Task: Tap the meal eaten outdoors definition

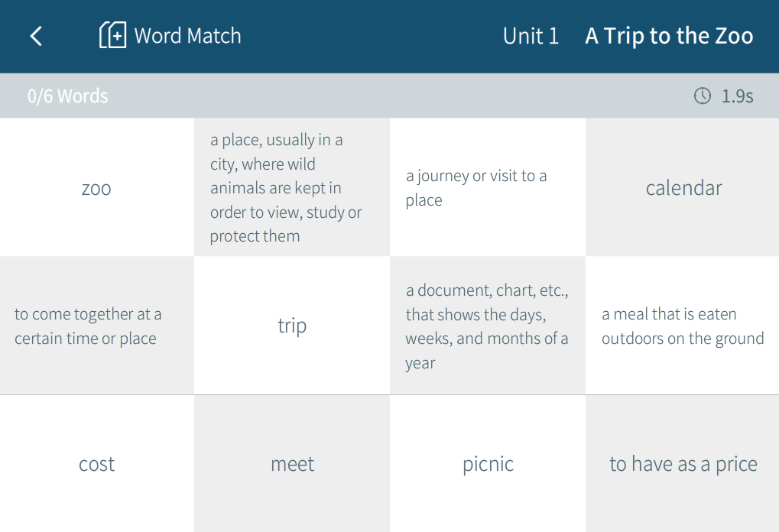Action: (683, 326)
